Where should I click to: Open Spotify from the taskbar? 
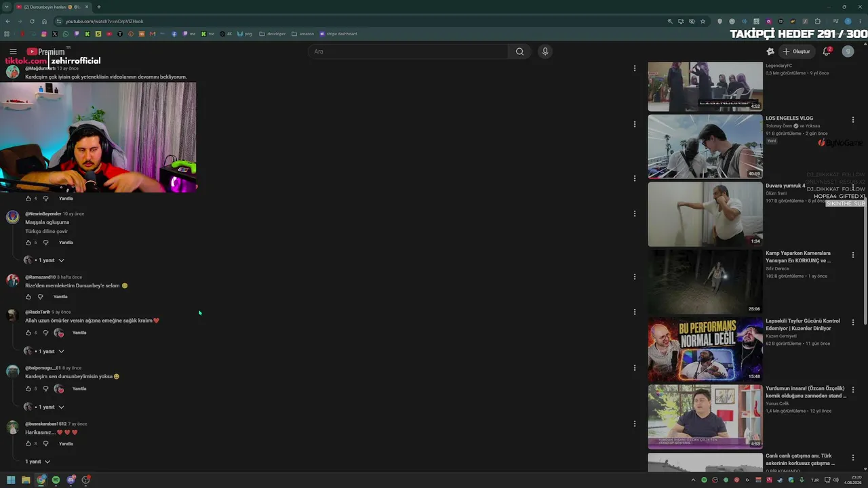point(56,480)
